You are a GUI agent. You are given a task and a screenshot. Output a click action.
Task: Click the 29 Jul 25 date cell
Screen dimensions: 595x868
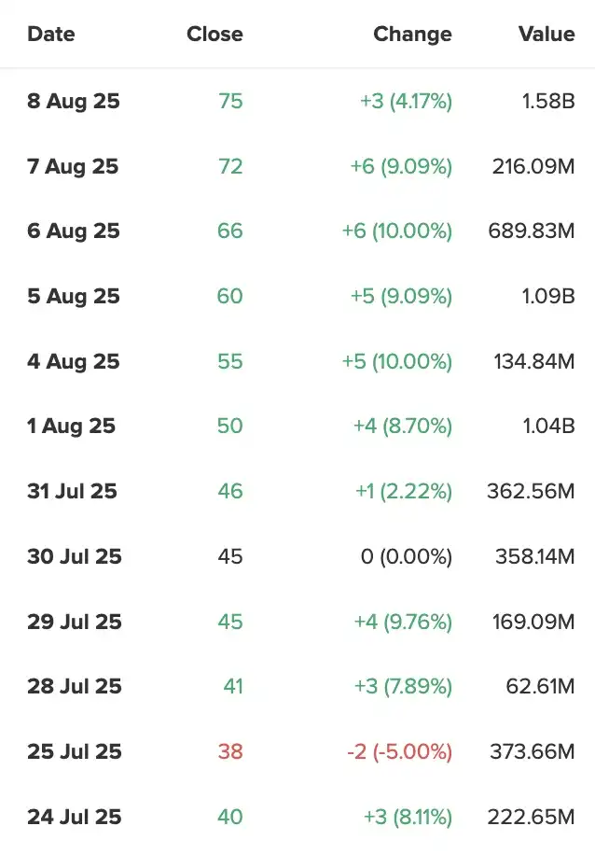[75, 622]
